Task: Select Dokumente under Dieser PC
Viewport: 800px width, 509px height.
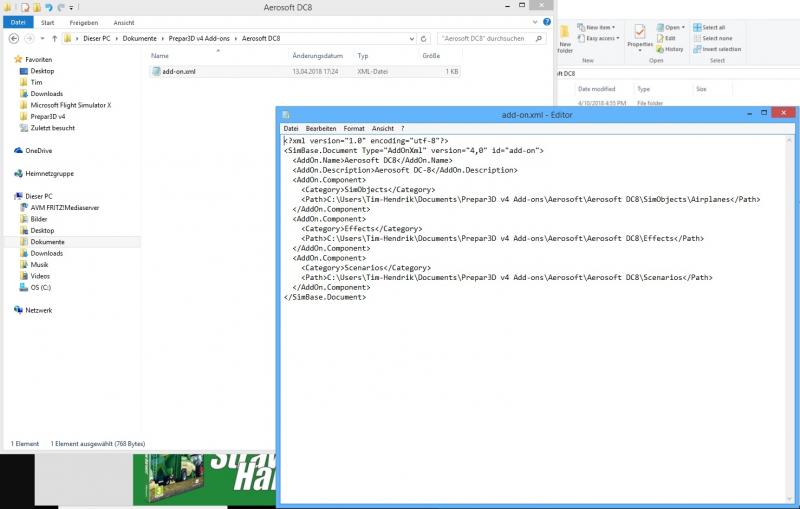Action: pyautogui.click(x=47, y=242)
